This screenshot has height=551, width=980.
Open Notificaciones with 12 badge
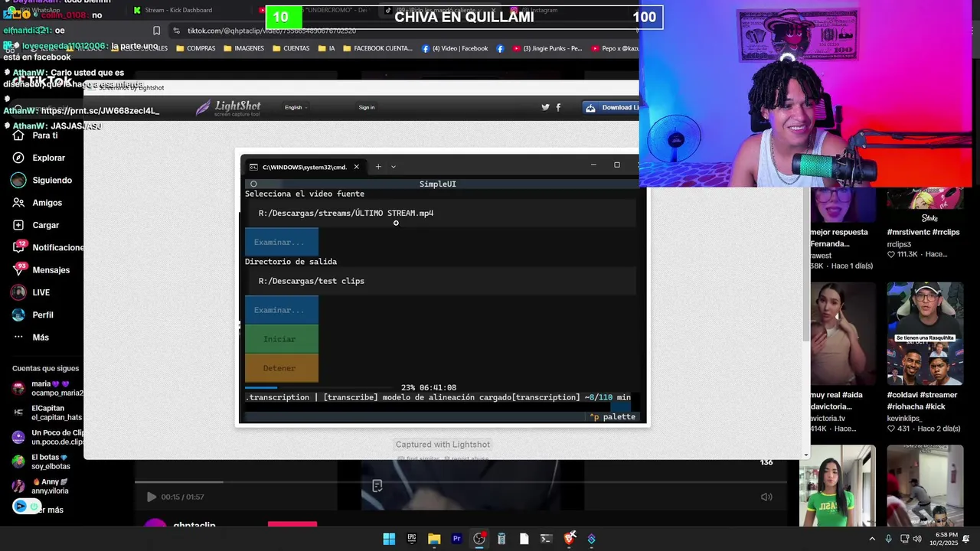[47, 247]
